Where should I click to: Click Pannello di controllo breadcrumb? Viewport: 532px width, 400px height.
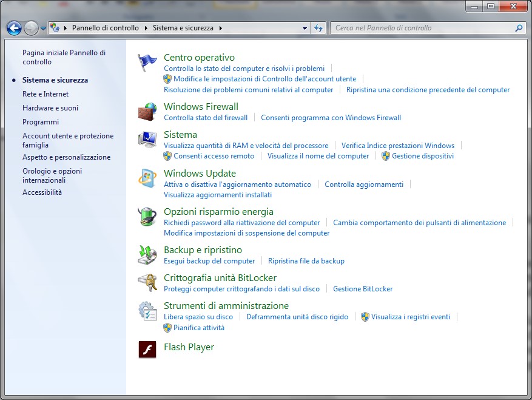[x=105, y=28]
